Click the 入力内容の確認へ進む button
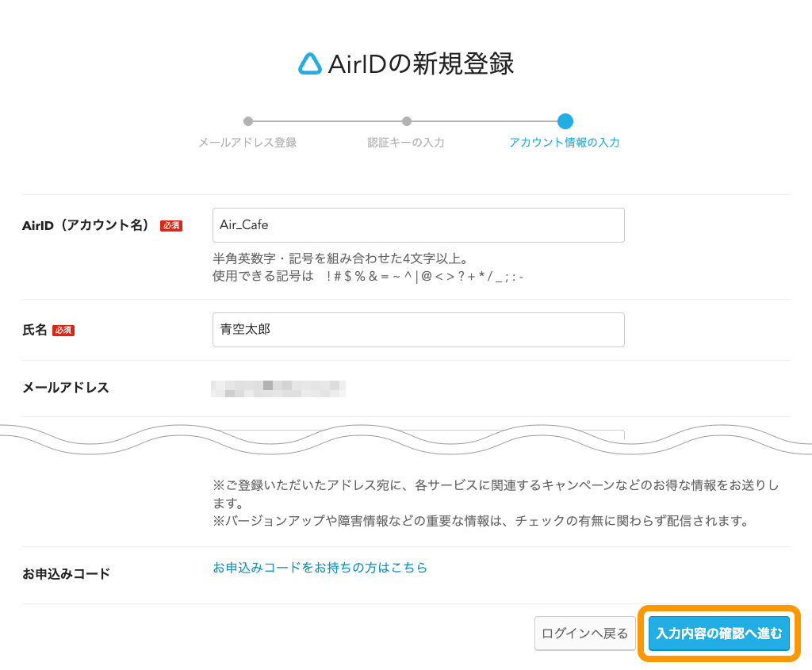This screenshot has width=812, height=670. [x=718, y=634]
